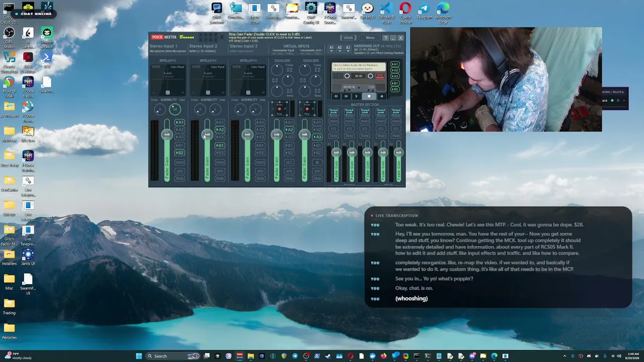Start recording with the cassette record button

coord(381,96)
